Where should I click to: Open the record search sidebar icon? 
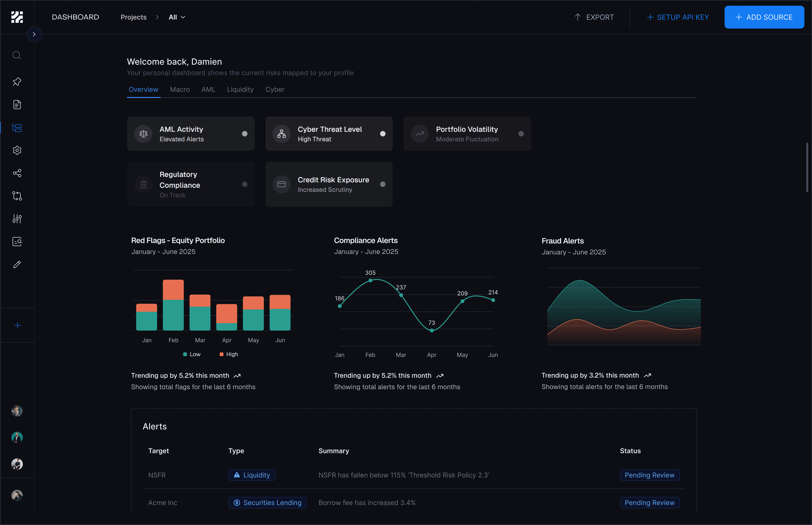(x=17, y=242)
